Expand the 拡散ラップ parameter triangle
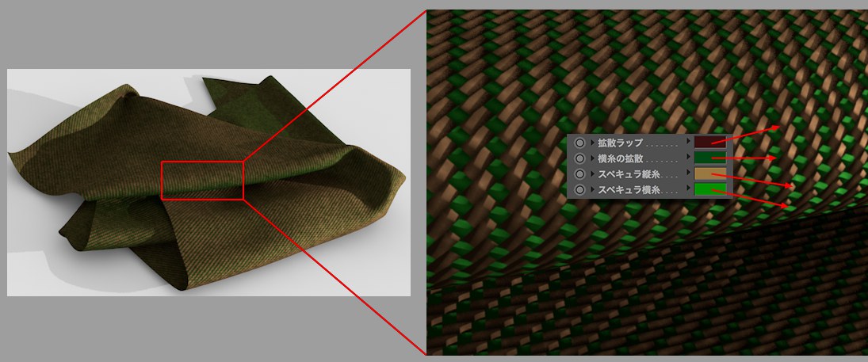Screen dimensions: 868x362 (592, 143)
